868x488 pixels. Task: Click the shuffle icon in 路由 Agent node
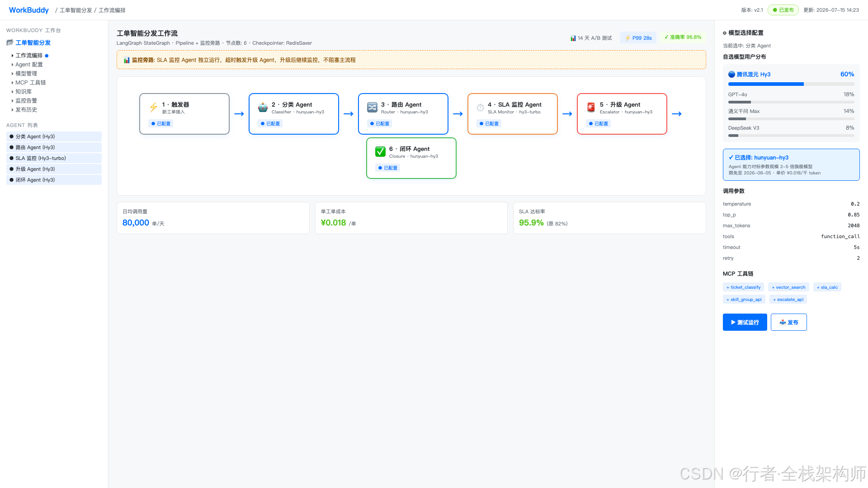coord(372,108)
